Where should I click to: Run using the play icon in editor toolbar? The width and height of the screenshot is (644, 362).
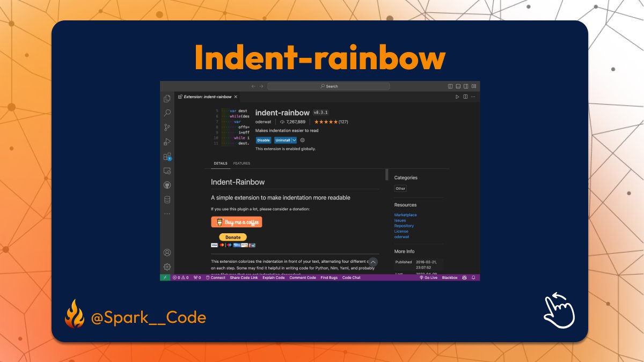point(457,97)
